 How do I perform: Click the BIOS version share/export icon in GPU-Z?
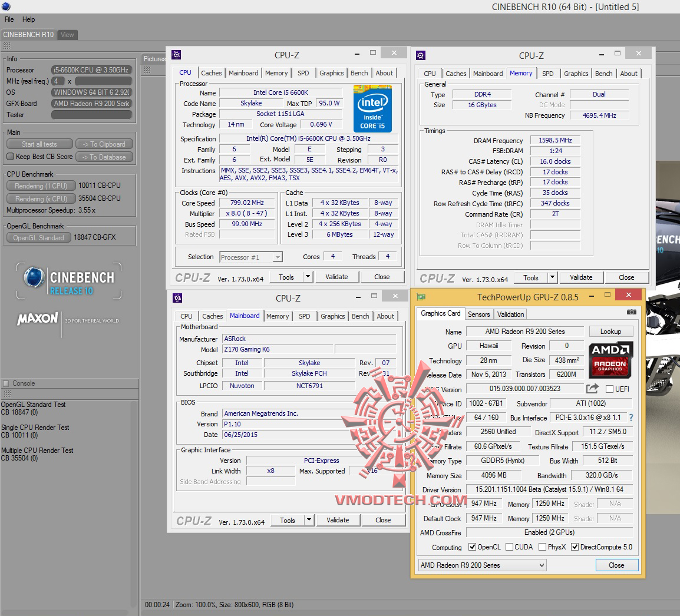(x=592, y=389)
